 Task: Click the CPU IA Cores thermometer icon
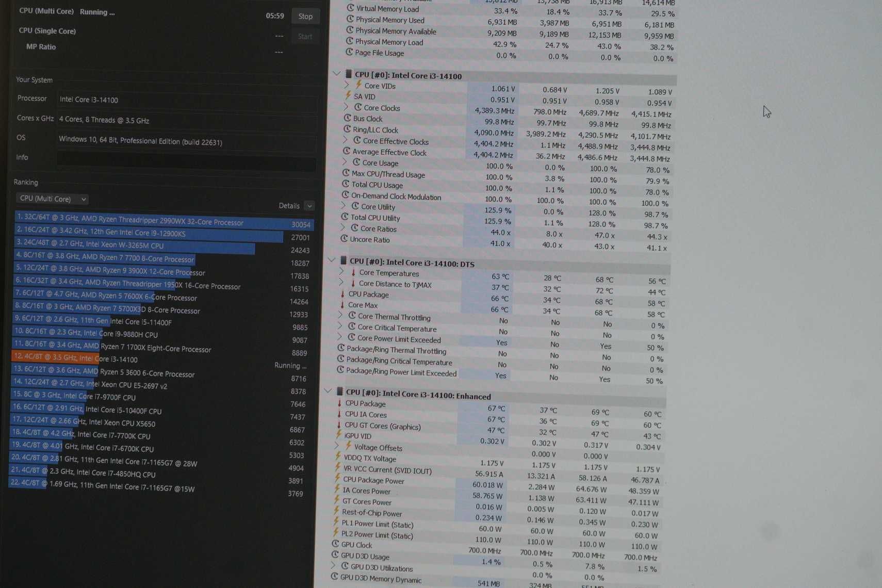point(339,414)
